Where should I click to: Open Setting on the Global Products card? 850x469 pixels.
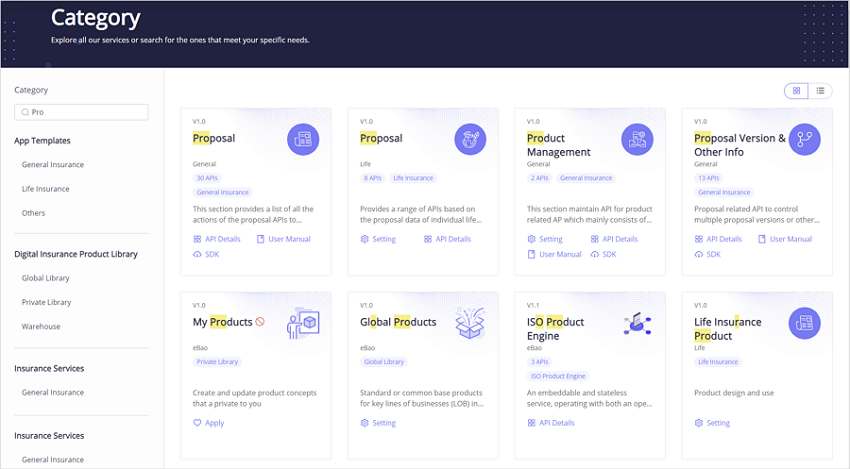(378, 423)
